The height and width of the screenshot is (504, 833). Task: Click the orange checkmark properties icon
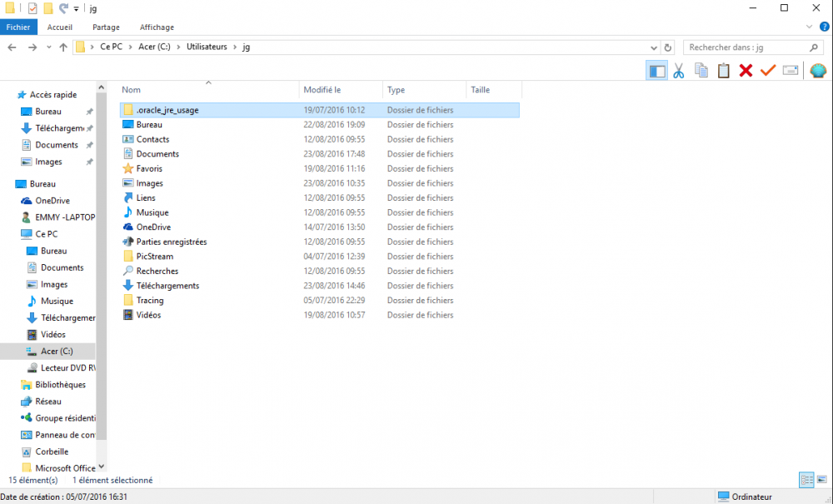coord(767,71)
